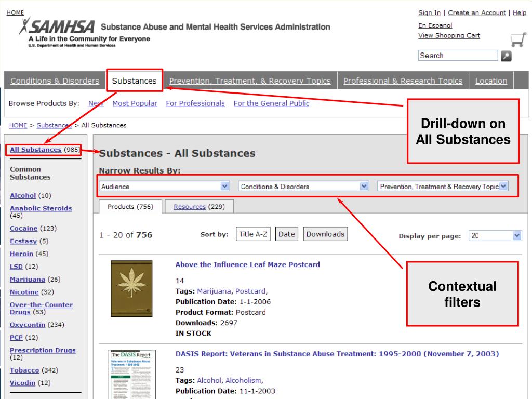Open the Help link
This screenshot has width=532, height=399.
click(x=520, y=12)
